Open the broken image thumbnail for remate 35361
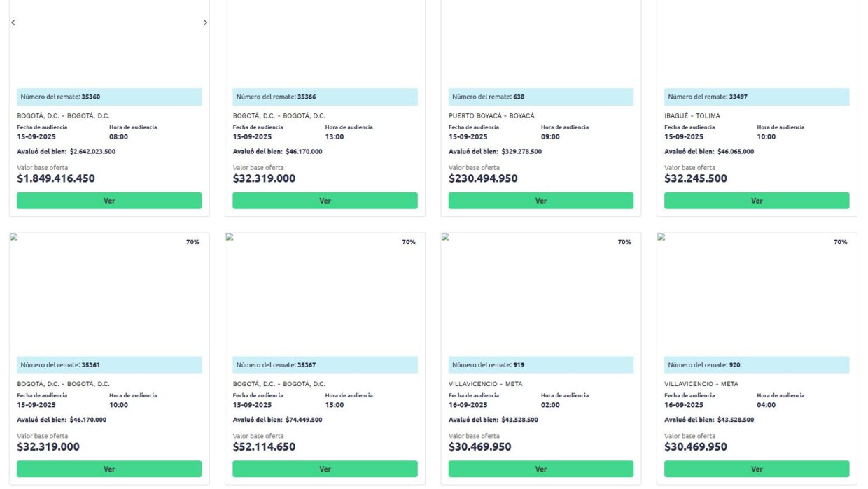This screenshot has height=489, width=868. (13, 237)
